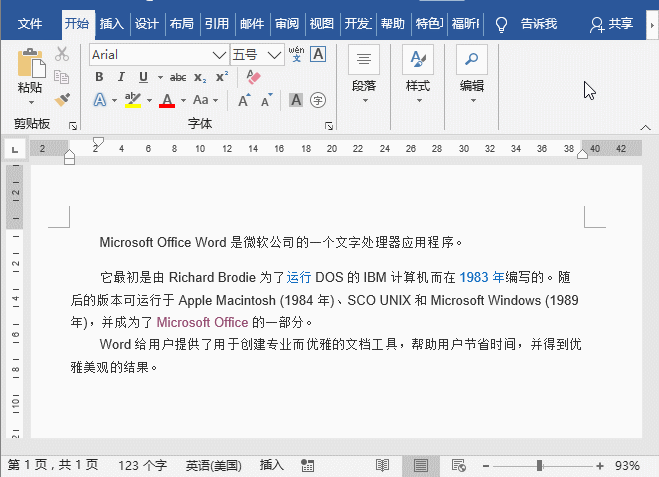Apply yellow text highlight color

click(133, 100)
